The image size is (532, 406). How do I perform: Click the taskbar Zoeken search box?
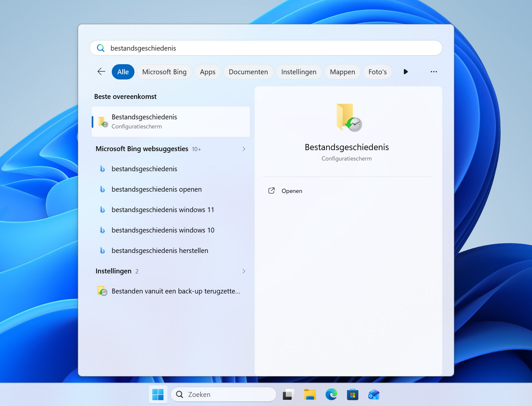[223, 395]
